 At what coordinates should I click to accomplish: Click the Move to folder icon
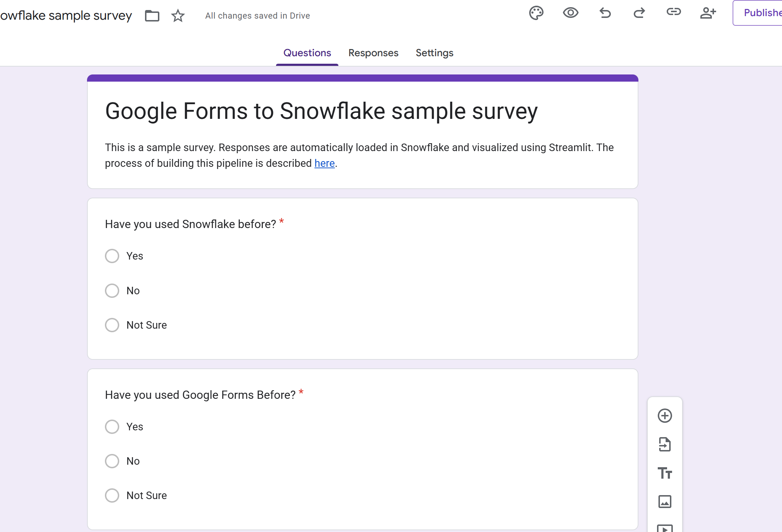[x=152, y=16]
